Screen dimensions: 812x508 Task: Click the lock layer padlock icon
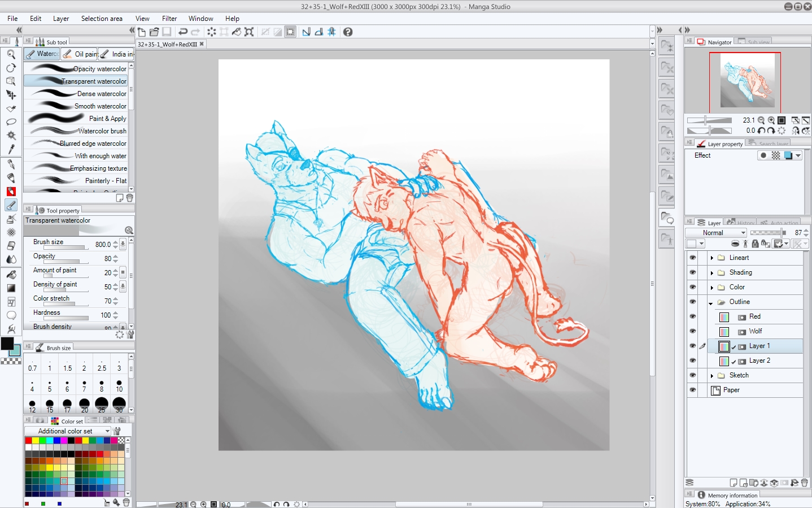pos(755,244)
